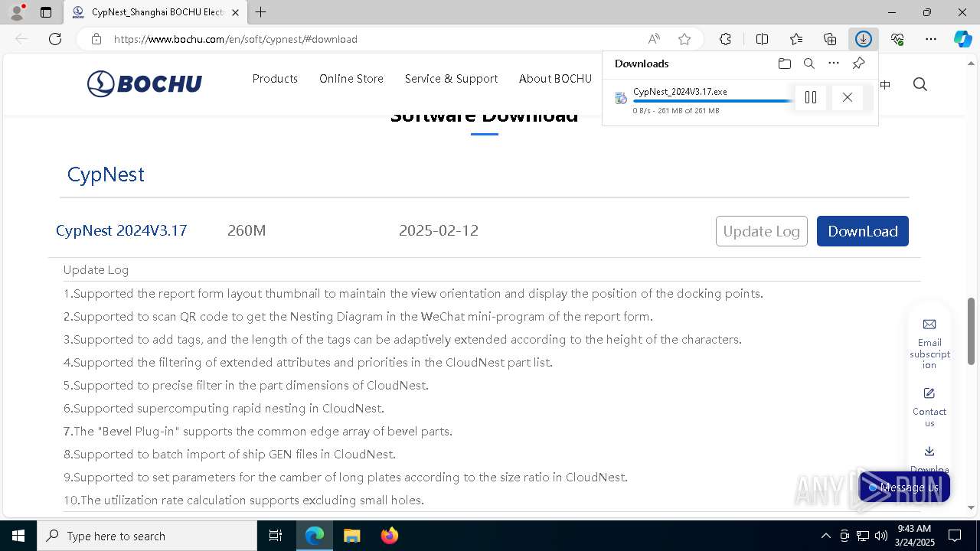Open the Products menu
The image size is (980, 551).
(x=275, y=79)
